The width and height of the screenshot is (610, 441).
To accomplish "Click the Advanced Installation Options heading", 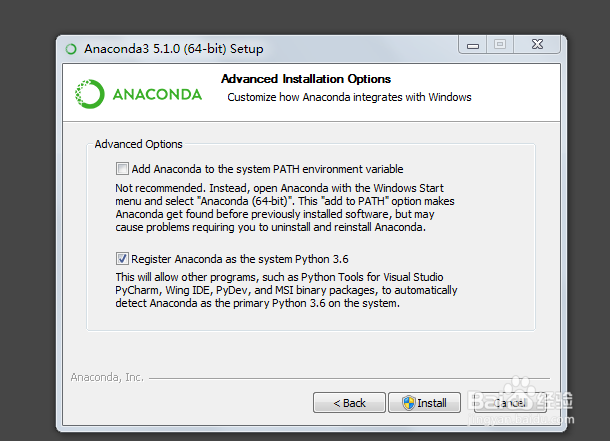I will pyautogui.click(x=306, y=79).
